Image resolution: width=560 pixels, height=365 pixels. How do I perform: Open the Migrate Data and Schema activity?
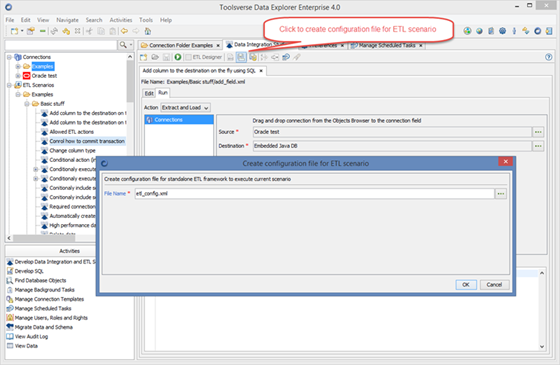44,327
